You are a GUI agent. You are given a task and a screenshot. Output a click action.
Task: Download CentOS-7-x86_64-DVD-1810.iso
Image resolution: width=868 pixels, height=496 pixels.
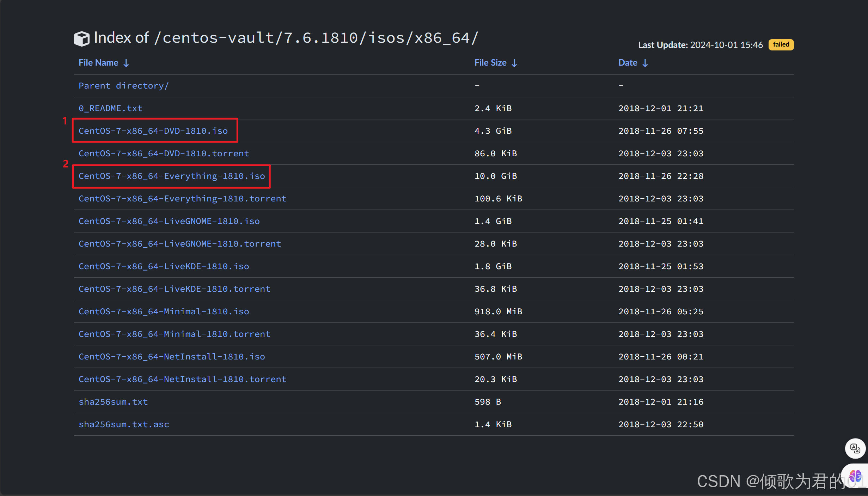(x=153, y=131)
